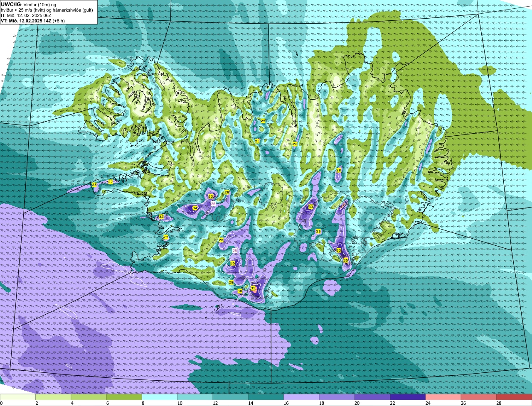Click the medium green 4–6 m/s legend swatch
This screenshot has height=406, width=532.
[89, 397]
